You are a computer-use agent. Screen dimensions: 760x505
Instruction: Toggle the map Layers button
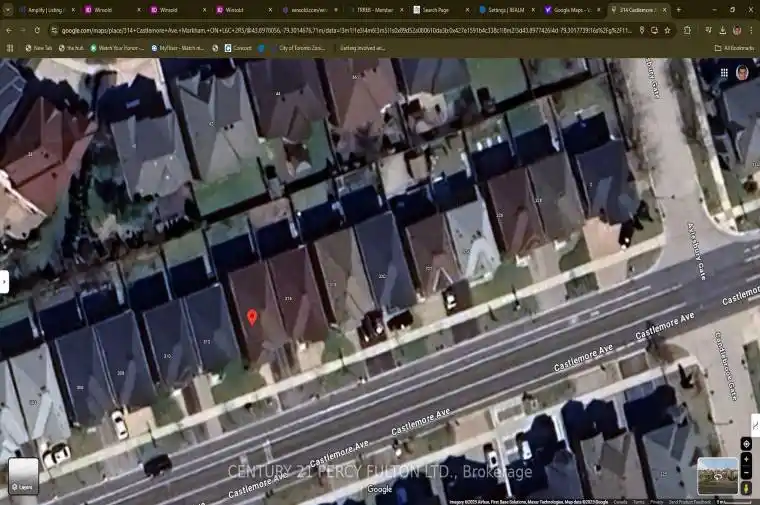click(x=23, y=476)
